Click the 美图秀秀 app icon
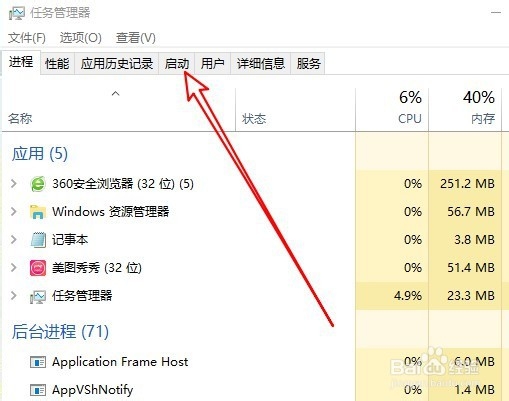Viewport: 509px width, 401px height. 38,268
